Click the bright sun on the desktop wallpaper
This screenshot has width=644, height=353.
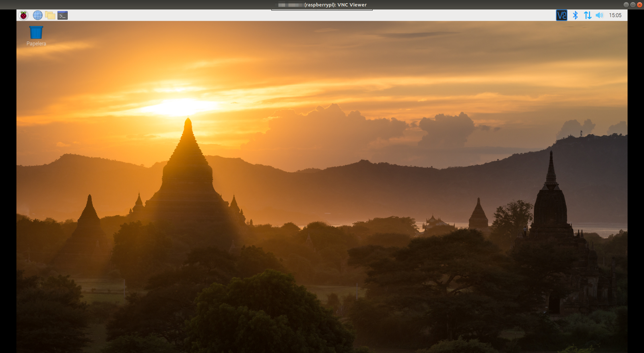pyautogui.click(x=179, y=107)
